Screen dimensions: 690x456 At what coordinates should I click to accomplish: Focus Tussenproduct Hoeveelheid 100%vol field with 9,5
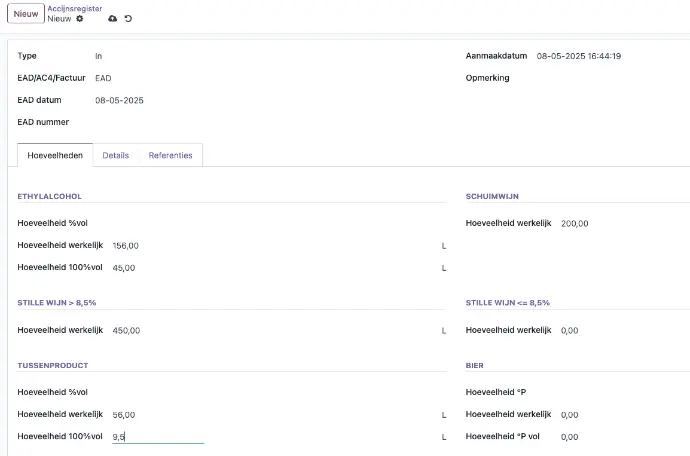click(157, 436)
